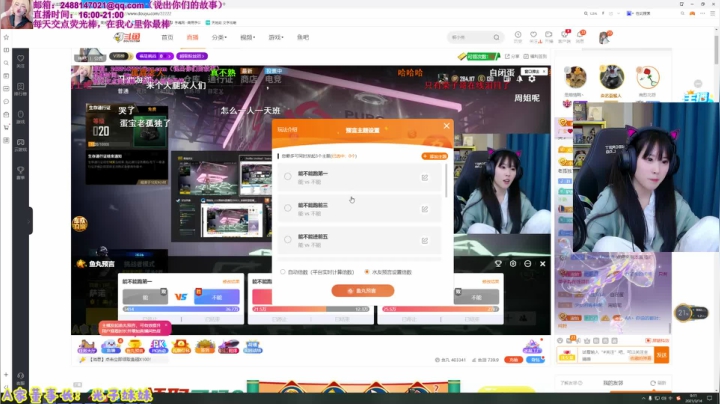720x404 pixels.
Task: Open the ghost mascot activity icon
Action: point(111,346)
